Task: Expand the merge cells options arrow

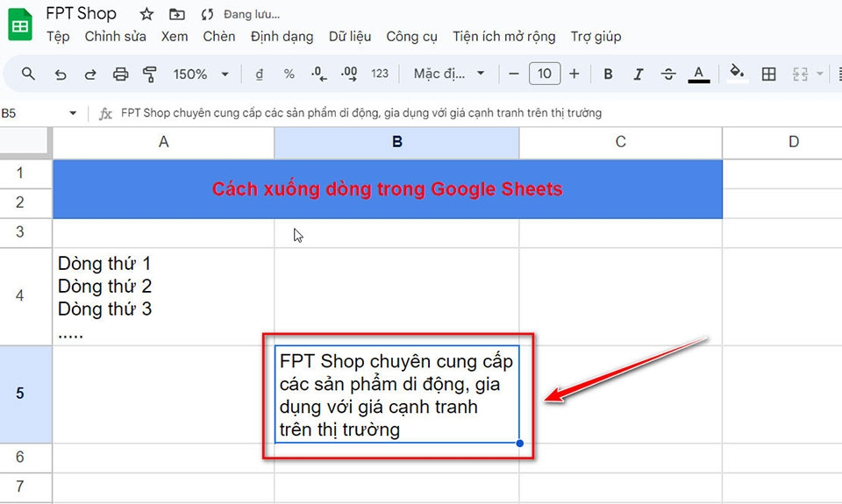Action: (819, 75)
